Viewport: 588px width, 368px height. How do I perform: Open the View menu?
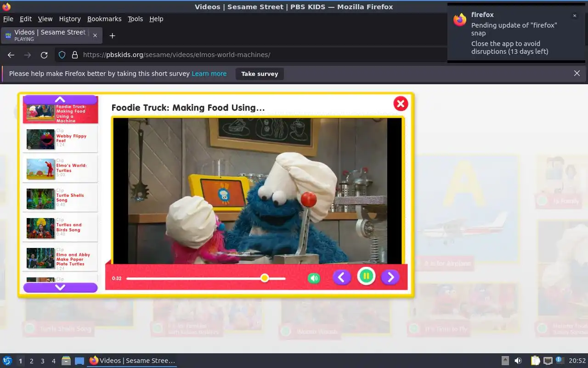coord(45,19)
